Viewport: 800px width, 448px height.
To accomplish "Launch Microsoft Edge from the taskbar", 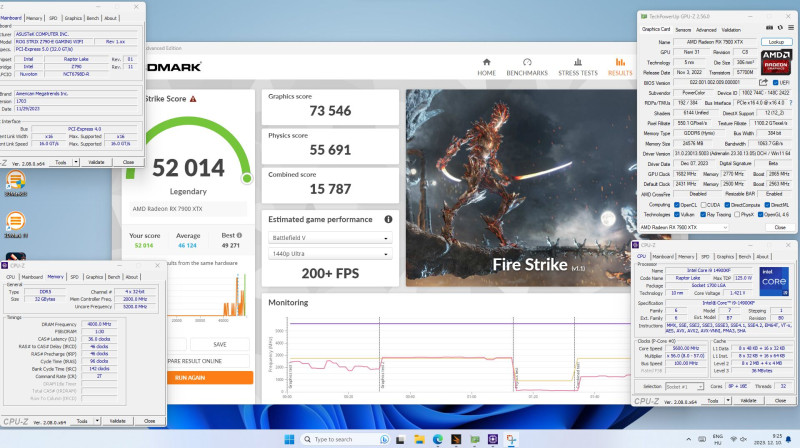I will pos(438,439).
